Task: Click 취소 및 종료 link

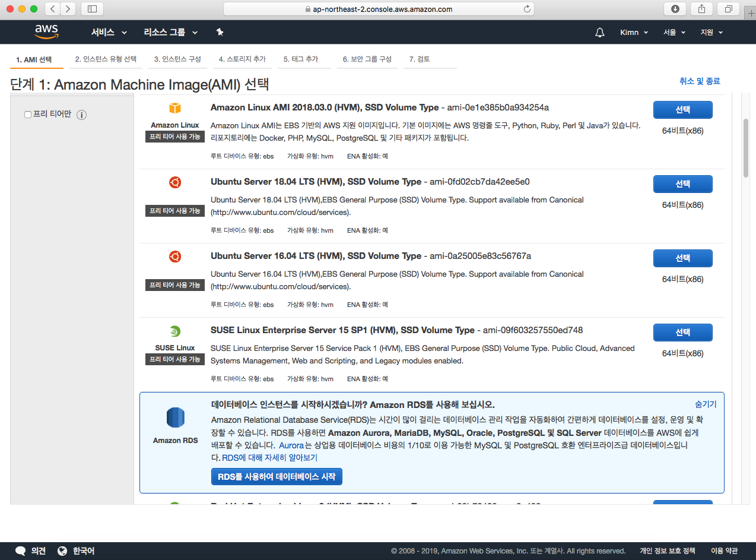Action: [700, 81]
